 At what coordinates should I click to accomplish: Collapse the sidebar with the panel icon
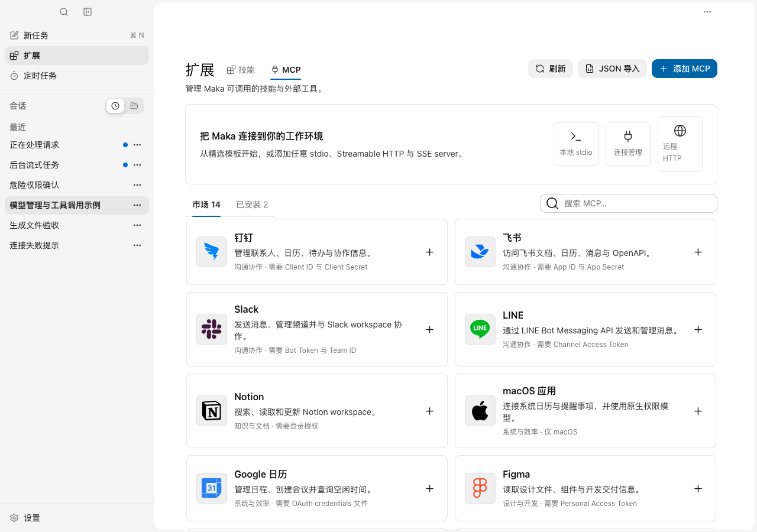(88, 12)
